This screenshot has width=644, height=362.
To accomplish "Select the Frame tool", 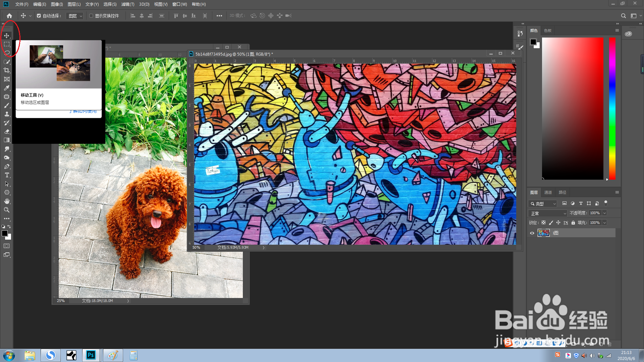I will pos(7,79).
